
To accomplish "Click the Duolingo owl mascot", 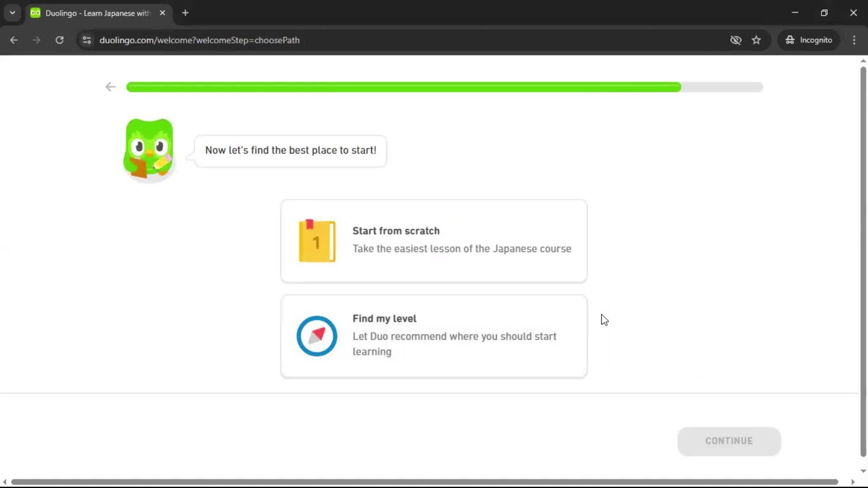I will tap(149, 150).
